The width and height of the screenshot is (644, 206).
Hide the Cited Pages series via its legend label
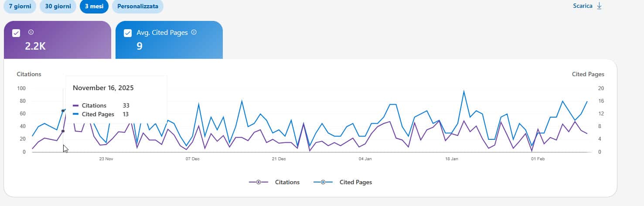tap(355, 182)
